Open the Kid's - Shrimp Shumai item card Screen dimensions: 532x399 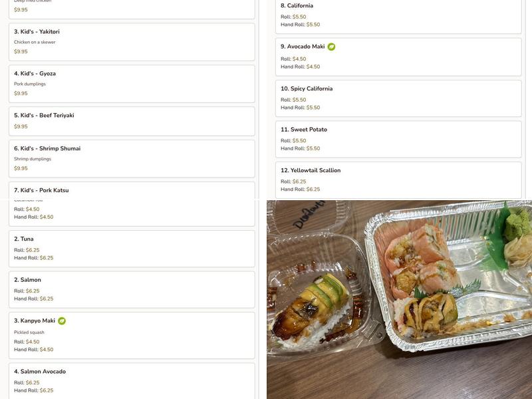pos(132,159)
